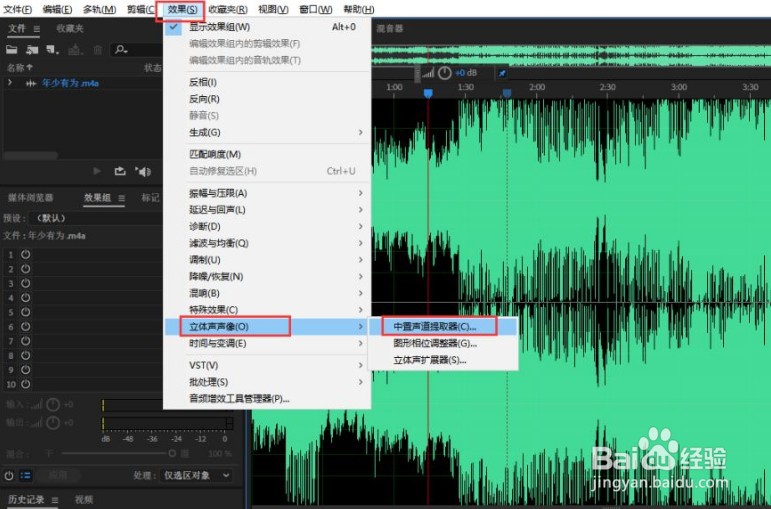
Task: Open the 视图(V) menu
Action: 273,9
